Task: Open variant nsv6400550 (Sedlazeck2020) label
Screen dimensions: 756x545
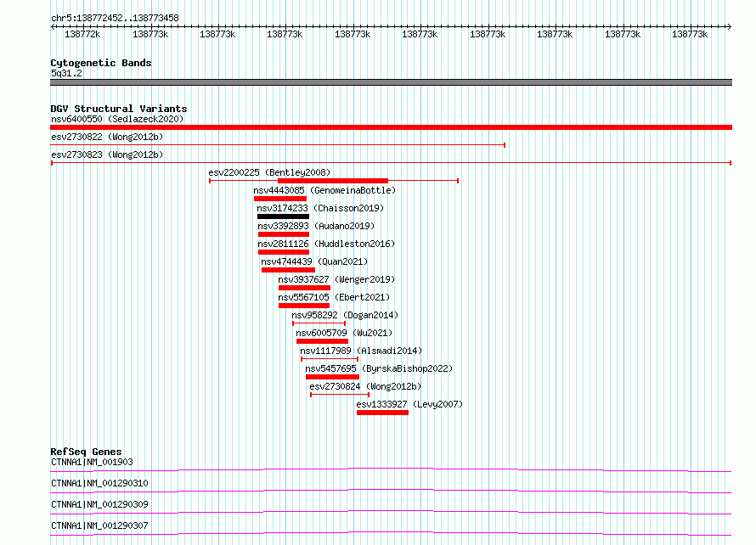Action: [117, 119]
